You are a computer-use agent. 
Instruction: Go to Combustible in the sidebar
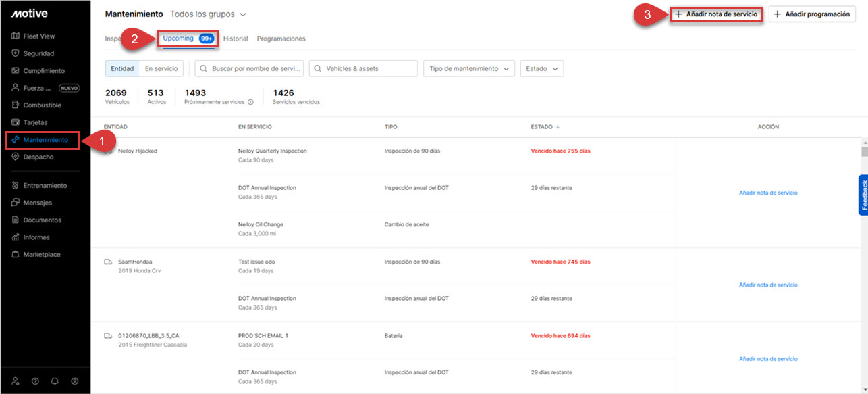tap(42, 105)
